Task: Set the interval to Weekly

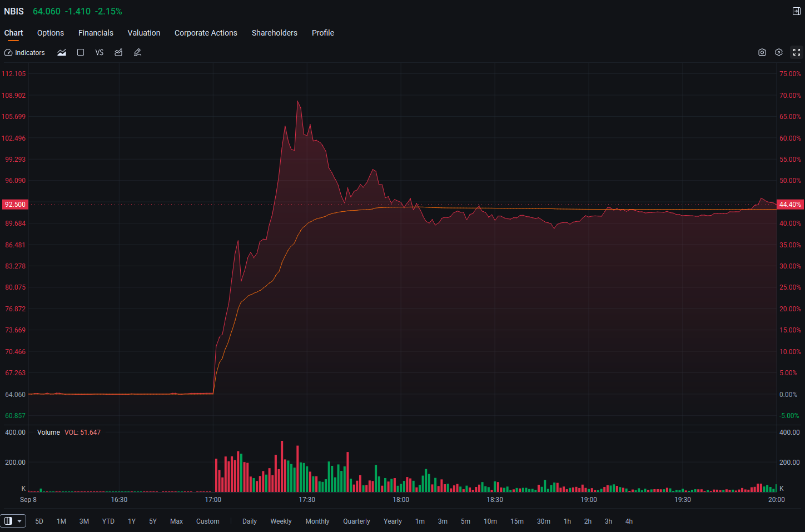Action: coord(281,521)
